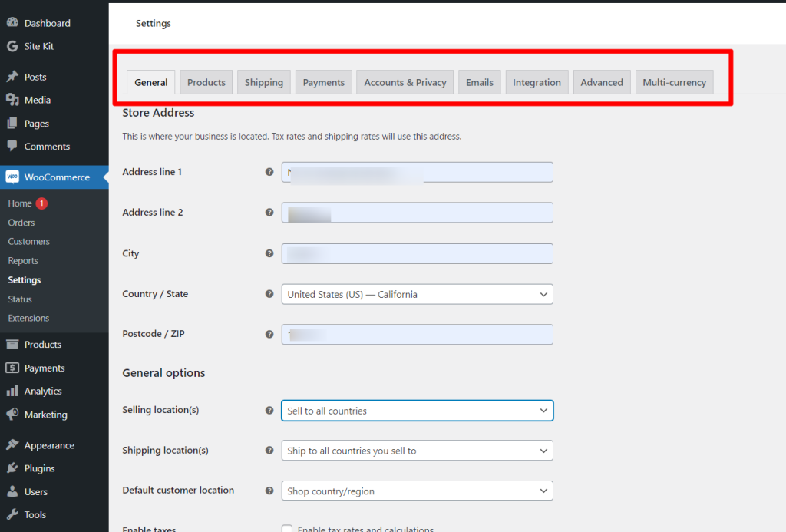Open WooCommerce Extensions submenu link
The width and height of the screenshot is (786, 532).
[x=28, y=318]
